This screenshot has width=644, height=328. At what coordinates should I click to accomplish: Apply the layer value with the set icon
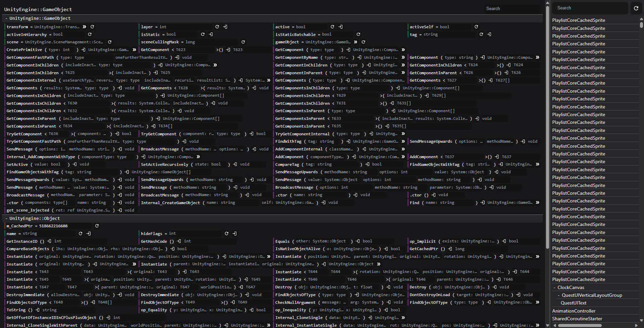coord(225,27)
